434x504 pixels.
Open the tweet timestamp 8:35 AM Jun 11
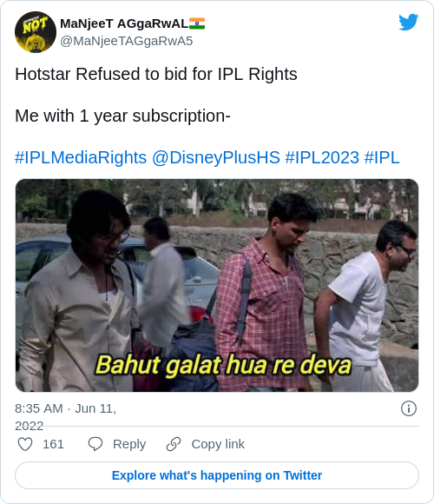click(65, 417)
